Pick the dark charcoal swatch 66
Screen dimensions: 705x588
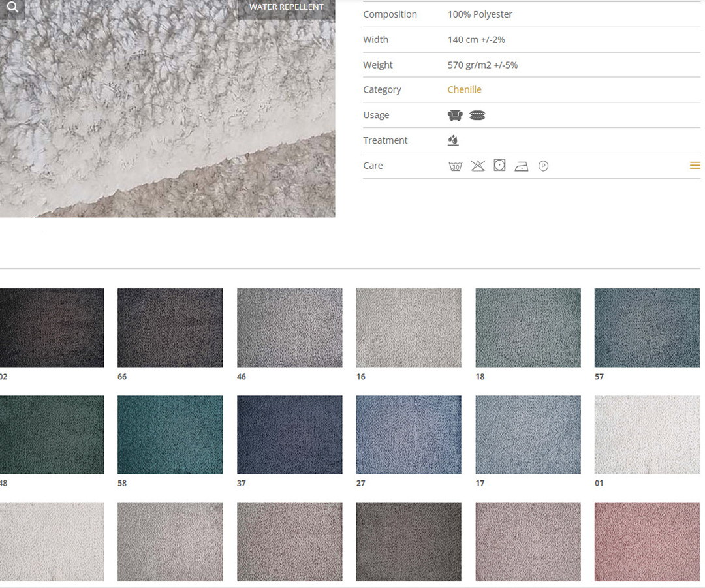click(x=170, y=328)
